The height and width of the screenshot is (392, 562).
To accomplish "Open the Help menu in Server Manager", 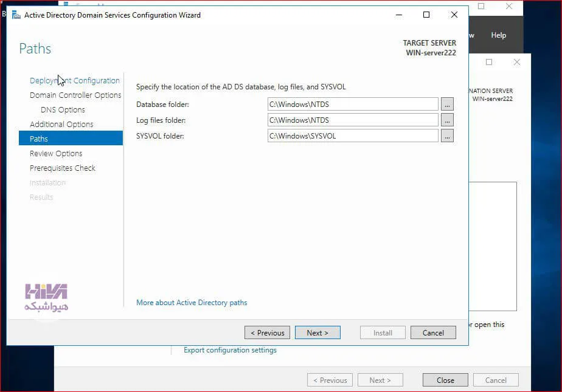I will point(498,35).
